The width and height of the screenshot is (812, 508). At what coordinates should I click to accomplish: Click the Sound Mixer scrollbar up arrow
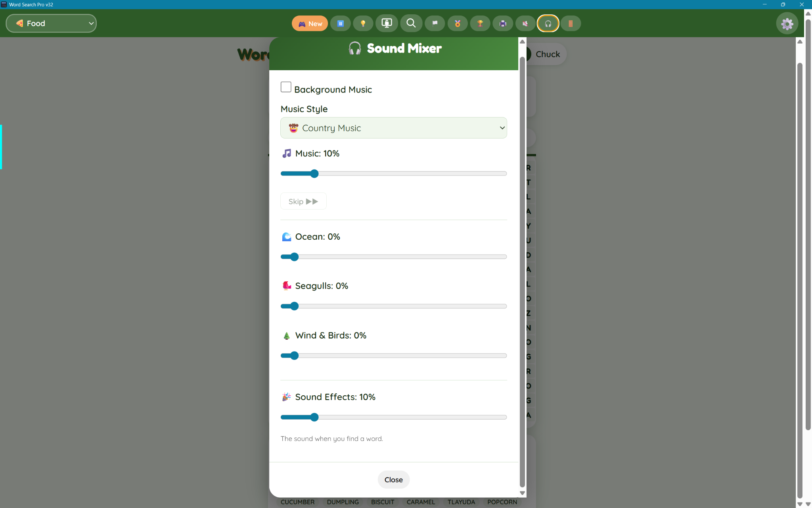[522, 42]
